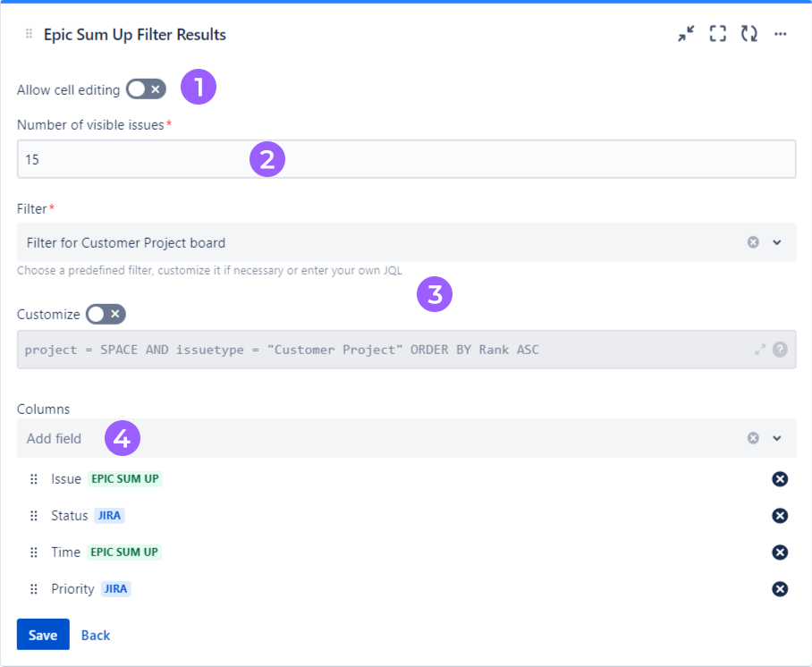Open the Add field dropdown under Columns
This screenshot has height=667, width=812.
point(777,438)
